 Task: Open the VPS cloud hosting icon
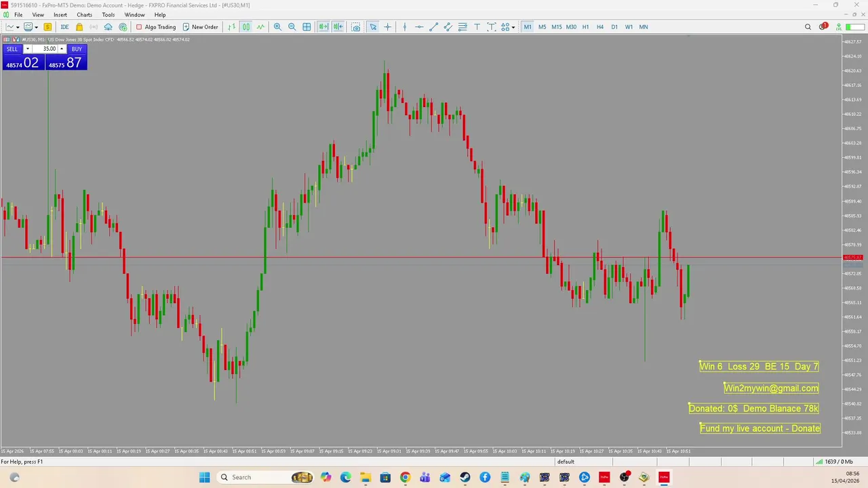(108, 27)
